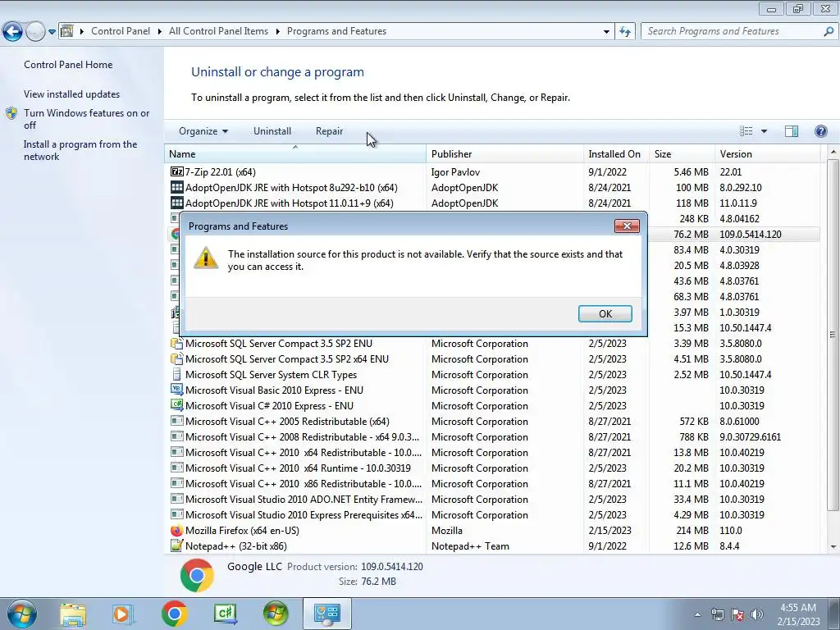Click Igor Pavlov publisher cell
This screenshot has height=630, width=840.
[455, 172]
